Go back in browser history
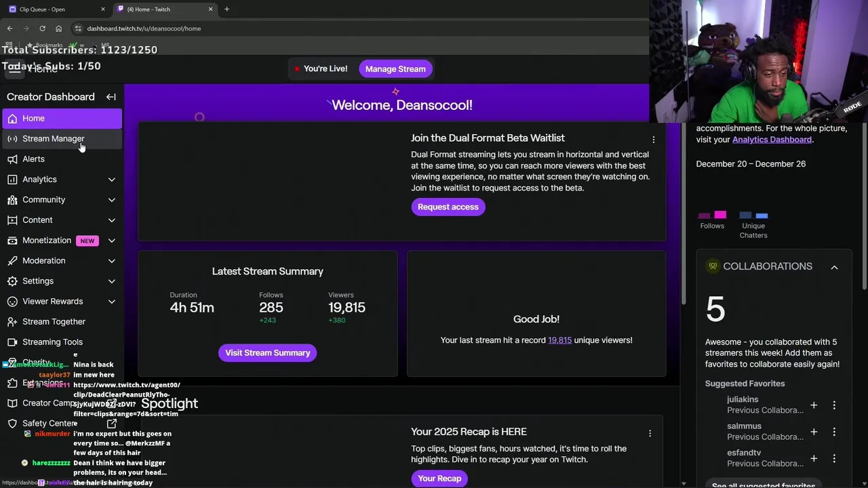The width and height of the screenshot is (868, 488). pyautogui.click(x=9, y=28)
